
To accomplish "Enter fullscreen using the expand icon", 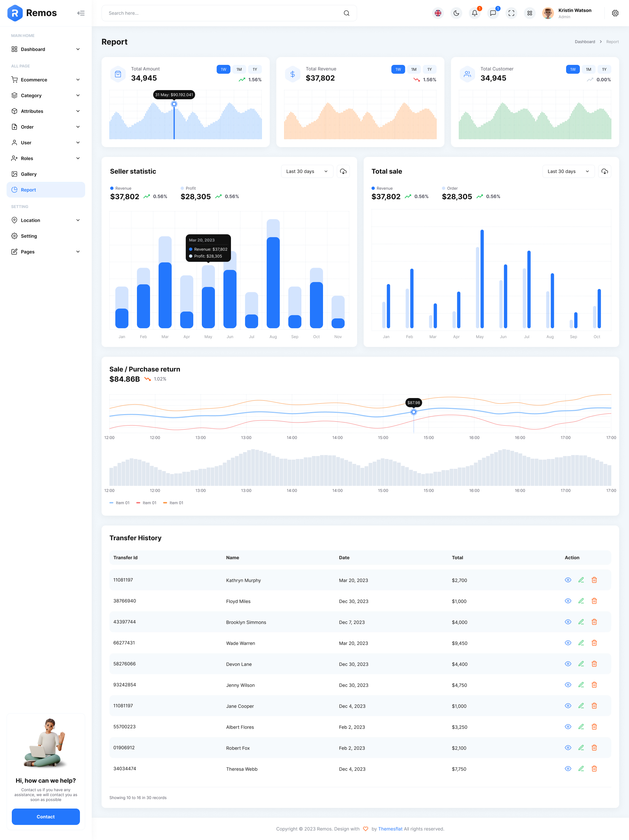I will tap(511, 13).
